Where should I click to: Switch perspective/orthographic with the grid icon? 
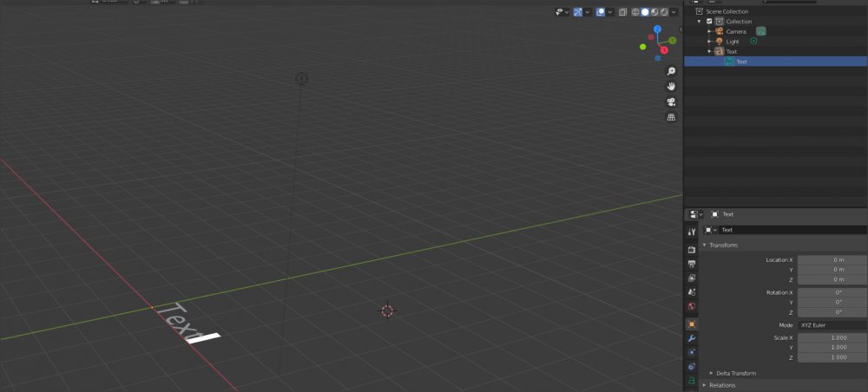tap(671, 117)
